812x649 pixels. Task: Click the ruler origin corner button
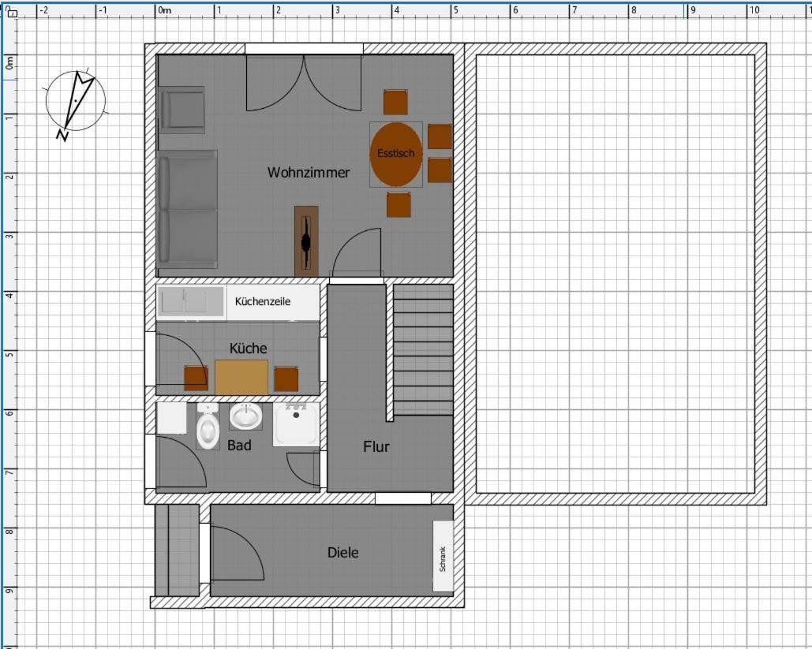pyautogui.click(x=12, y=11)
